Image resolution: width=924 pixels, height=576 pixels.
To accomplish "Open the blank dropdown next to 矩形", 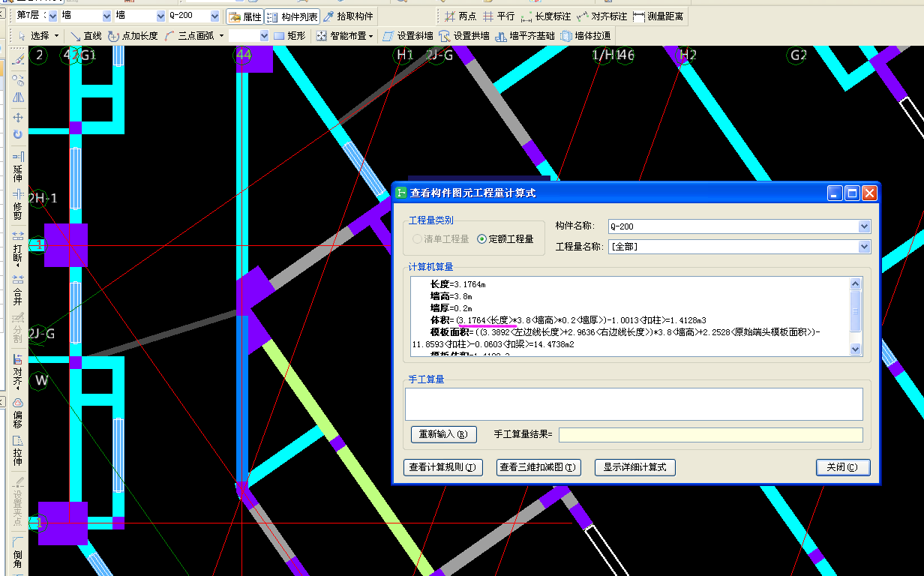I will pyautogui.click(x=264, y=36).
